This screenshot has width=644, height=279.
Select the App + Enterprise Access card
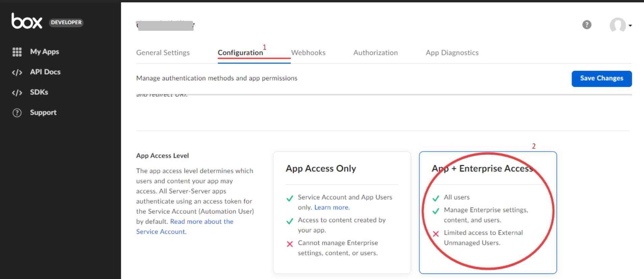pos(488,212)
